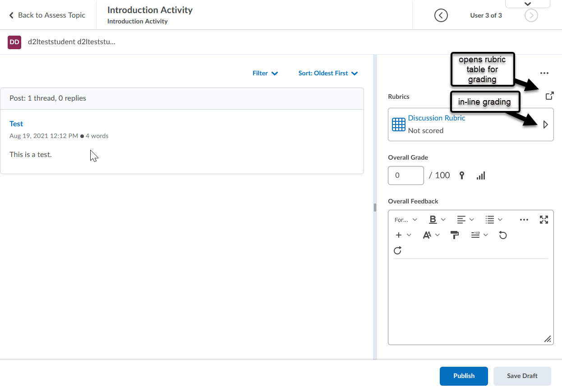Image resolution: width=562 pixels, height=392 pixels.
Task: Undo last edit in feedback editor
Action: pos(503,235)
